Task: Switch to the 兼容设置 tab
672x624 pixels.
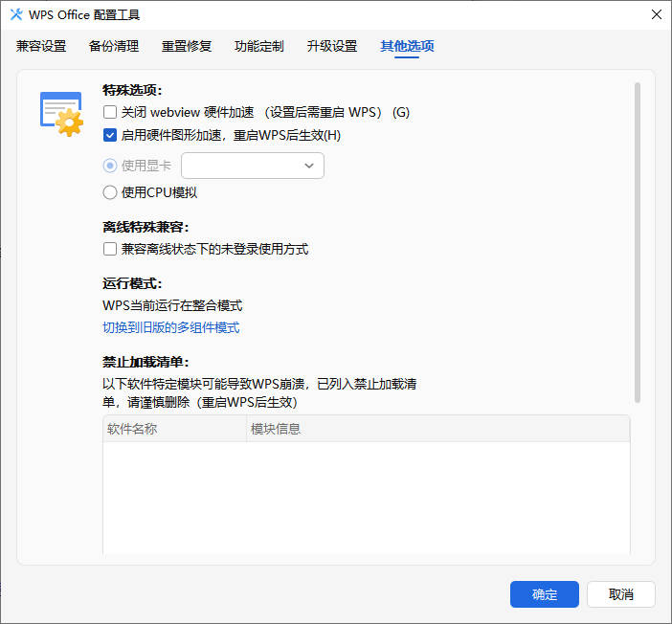Action: (41, 46)
